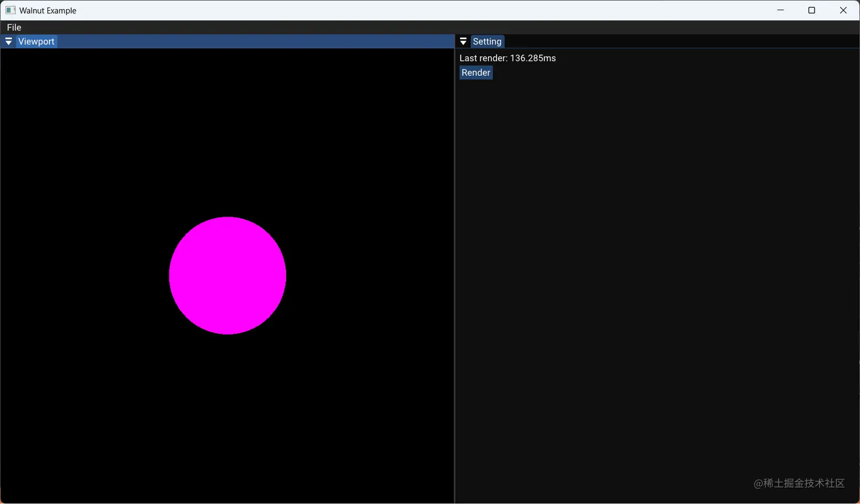Click the magenta sphere in the viewport

(x=228, y=275)
